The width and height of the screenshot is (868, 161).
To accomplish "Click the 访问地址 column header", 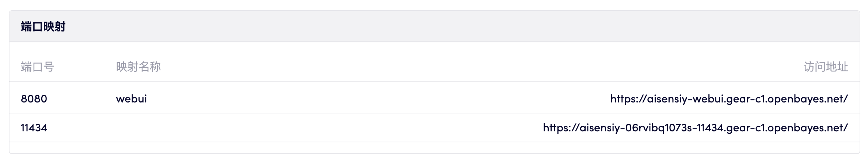I will [x=826, y=67].
